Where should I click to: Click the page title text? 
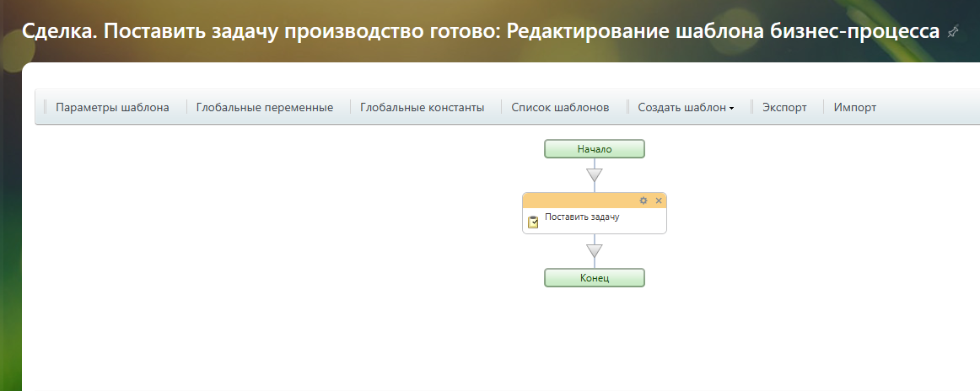click(480, 32)
